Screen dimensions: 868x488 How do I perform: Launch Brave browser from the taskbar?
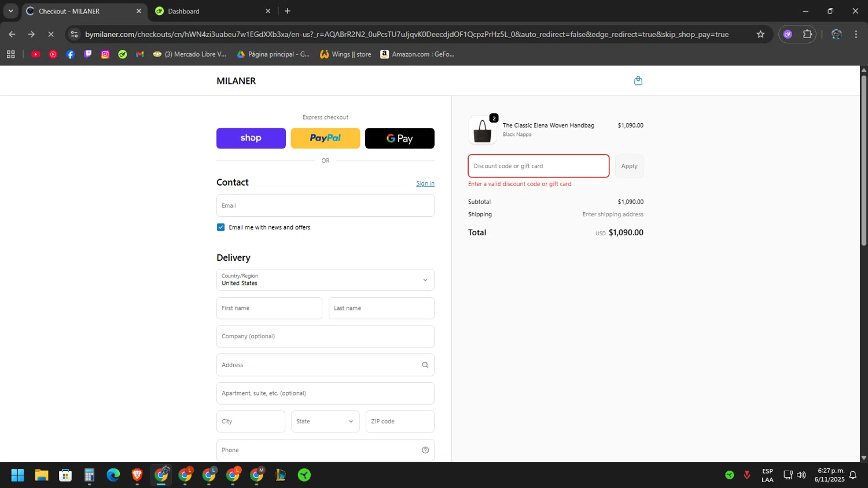click(137, 475)
